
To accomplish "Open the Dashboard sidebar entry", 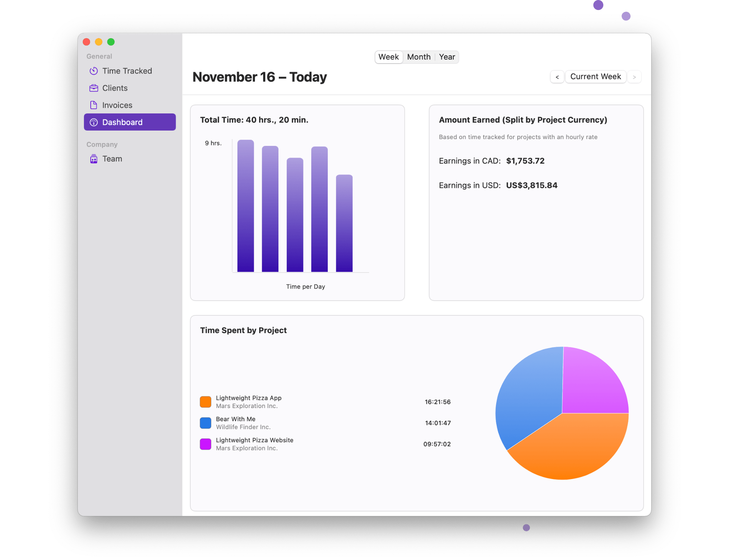I will pos(122,122).
